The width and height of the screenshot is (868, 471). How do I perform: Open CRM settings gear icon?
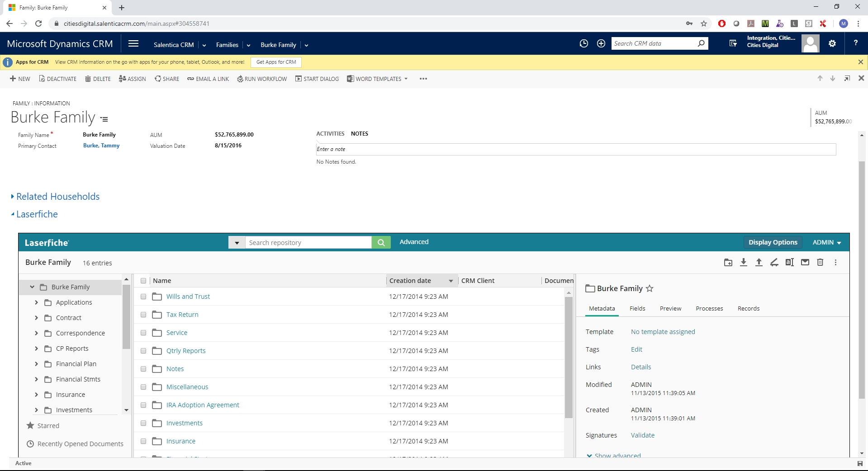pyautogui.click(x=832, y=43)
